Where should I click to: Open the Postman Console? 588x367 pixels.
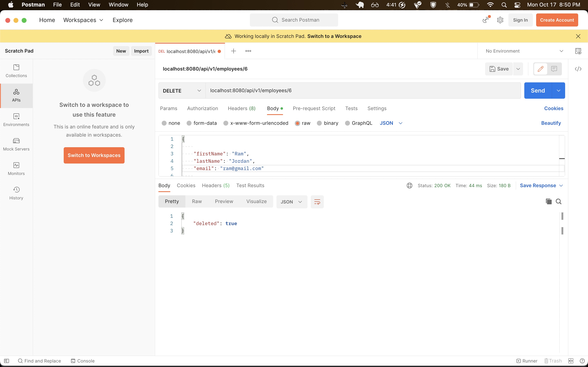click(x=83, y=361)
